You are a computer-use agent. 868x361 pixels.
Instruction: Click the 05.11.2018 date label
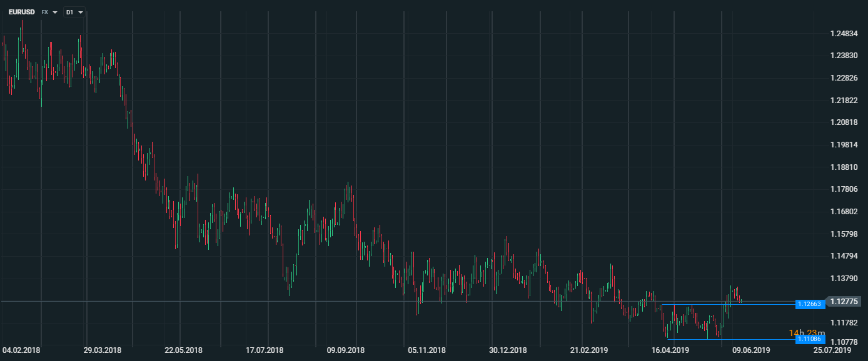tap(427, 350)
